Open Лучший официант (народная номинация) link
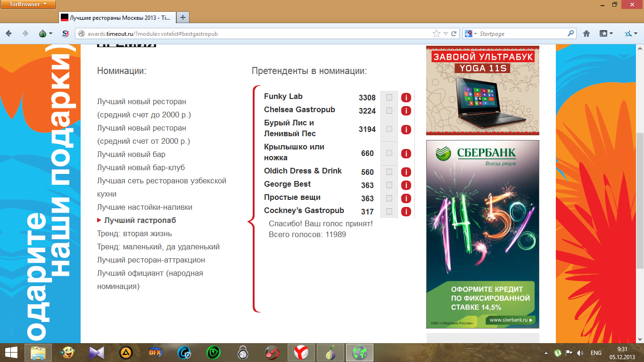Viewport: 644px width, 362px height. pyautogui.click(x=150, y=280)
